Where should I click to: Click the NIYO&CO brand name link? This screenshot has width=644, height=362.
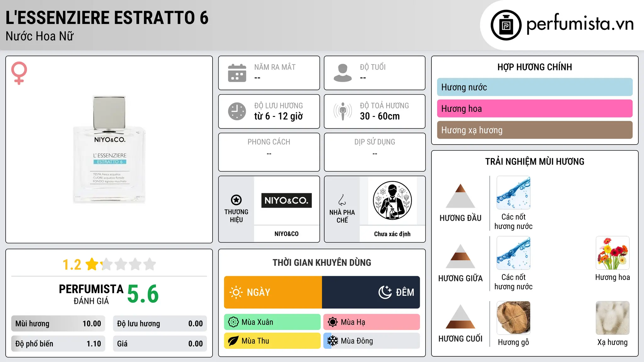(286, 234)
